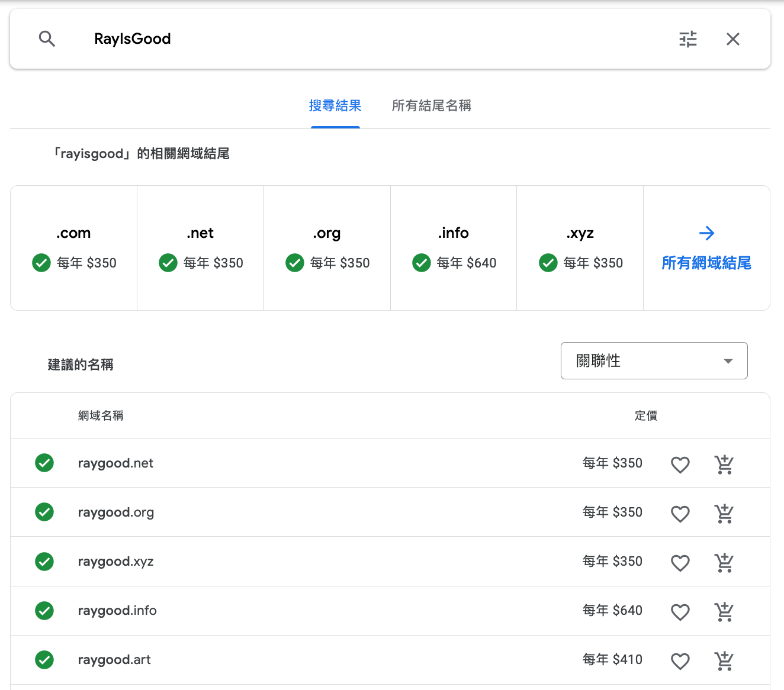Add raygood.art to cart
This screenshot has width=784, height=690.
click(724, 661)
